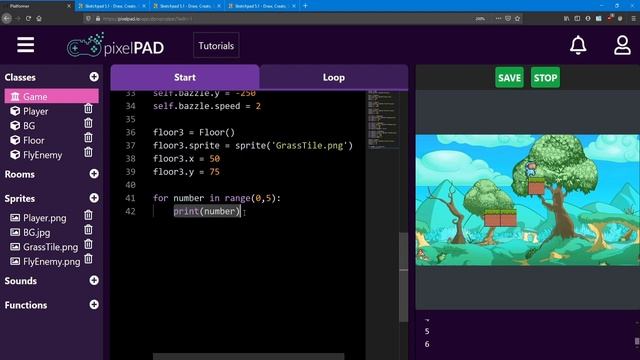The width and height of the screenshot is (640, 360).
Task: Click the browser home icon
Action: coord(39,18)
